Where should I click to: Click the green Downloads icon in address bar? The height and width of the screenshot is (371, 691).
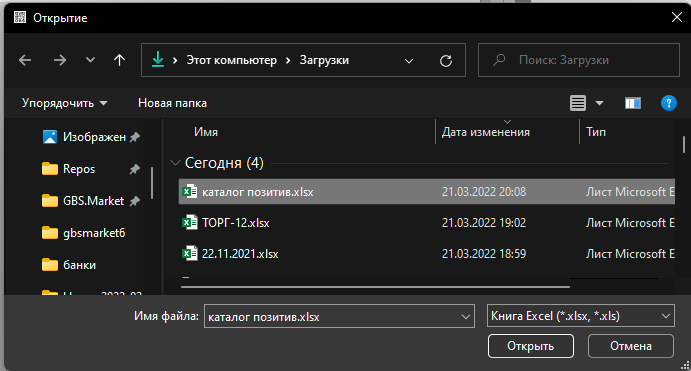pyautogui.click(x=158, y=59)
